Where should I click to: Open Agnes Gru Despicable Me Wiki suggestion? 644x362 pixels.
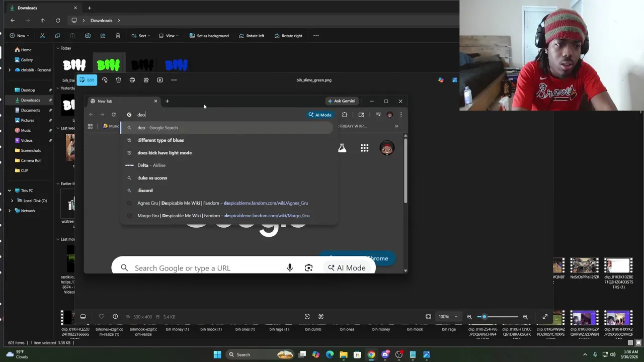(226, 203)
